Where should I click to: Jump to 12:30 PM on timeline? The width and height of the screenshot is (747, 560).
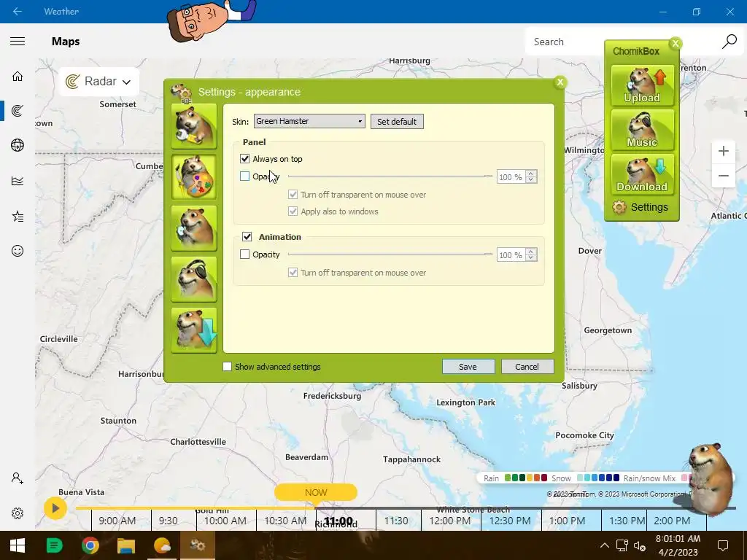pyautogui.click(x=510, y=521)
